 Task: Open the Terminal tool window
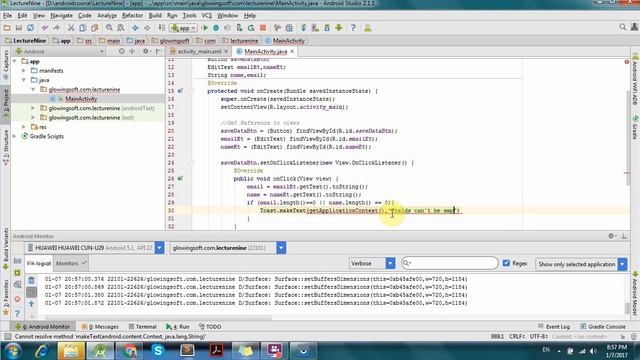(x=143, y=327)
